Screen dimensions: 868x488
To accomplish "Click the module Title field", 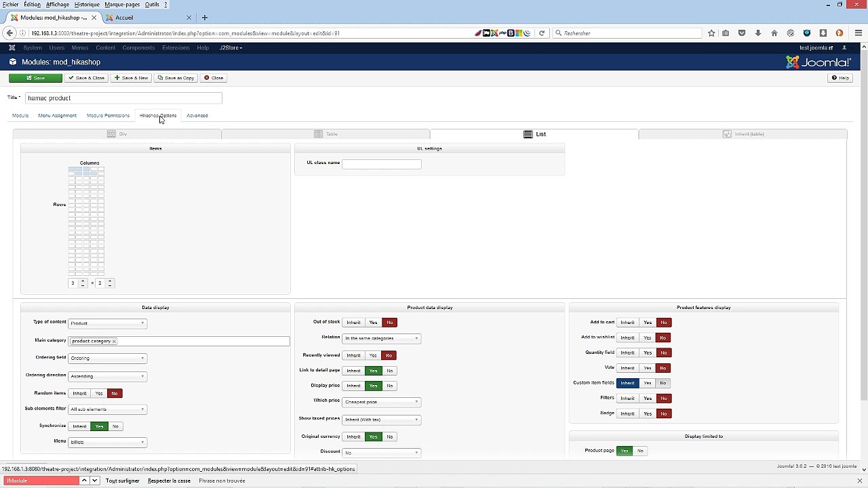I will pos(123,98).
